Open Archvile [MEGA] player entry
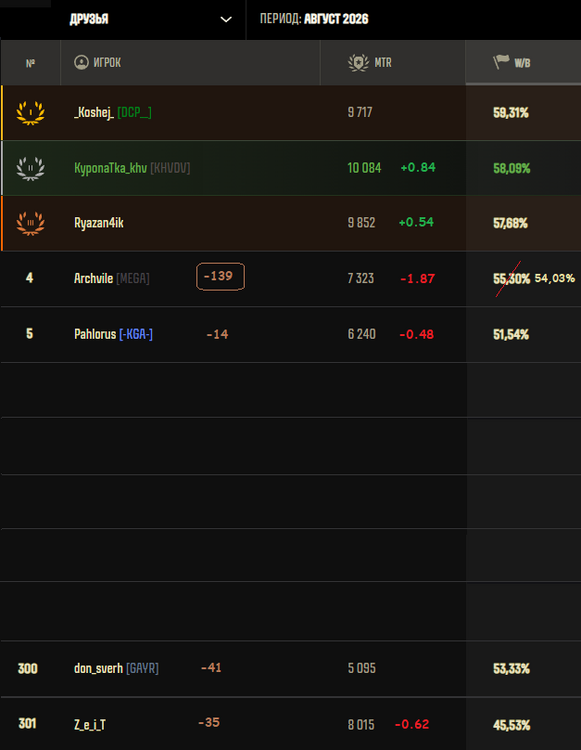581x750 pixels. point(111,278)
